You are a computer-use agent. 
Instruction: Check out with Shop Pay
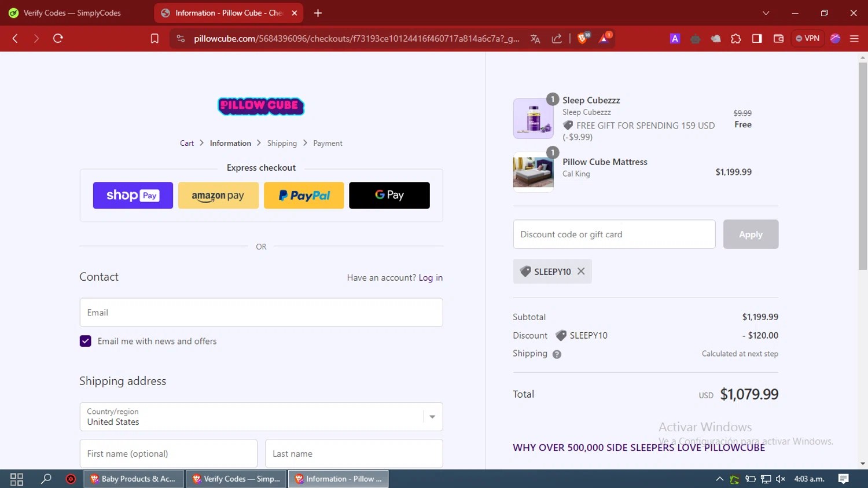click(133, 196)
